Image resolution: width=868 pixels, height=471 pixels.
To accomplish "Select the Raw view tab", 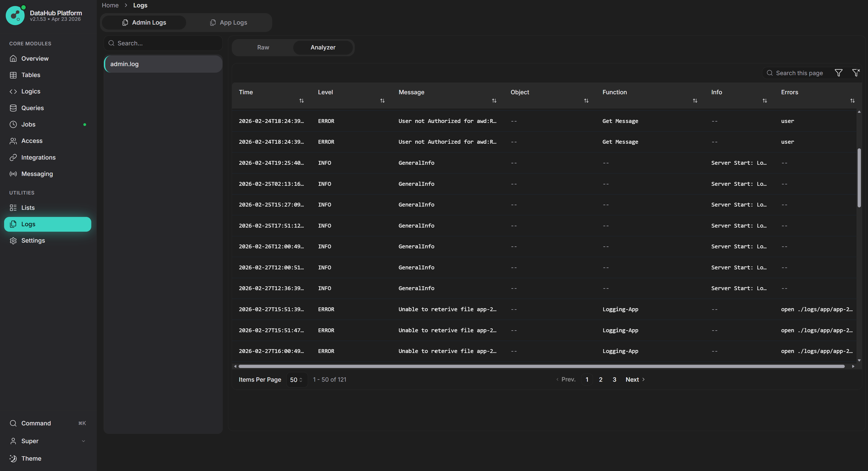I will (x=263, y=48).
